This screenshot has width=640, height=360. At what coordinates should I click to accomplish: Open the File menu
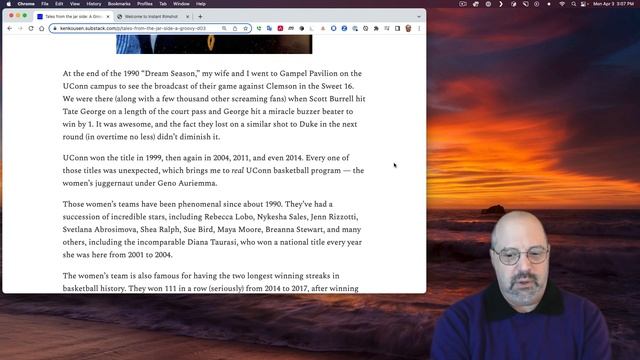45,4
